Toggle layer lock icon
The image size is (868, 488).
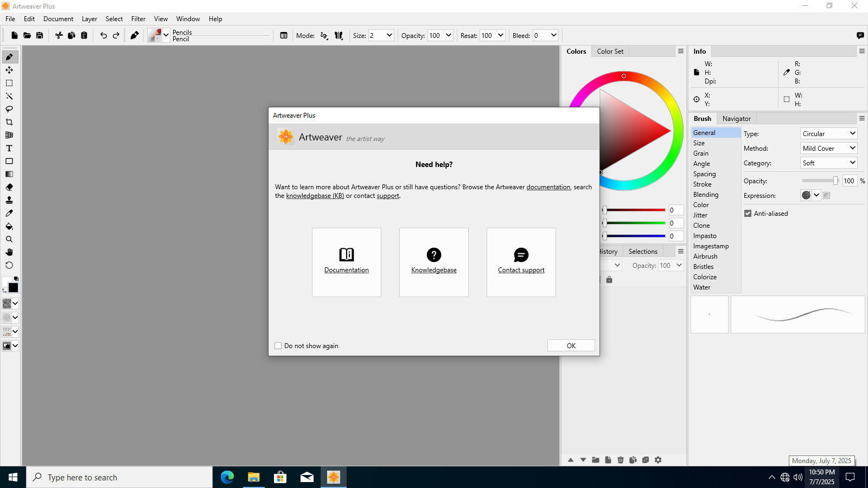[609, 280]
